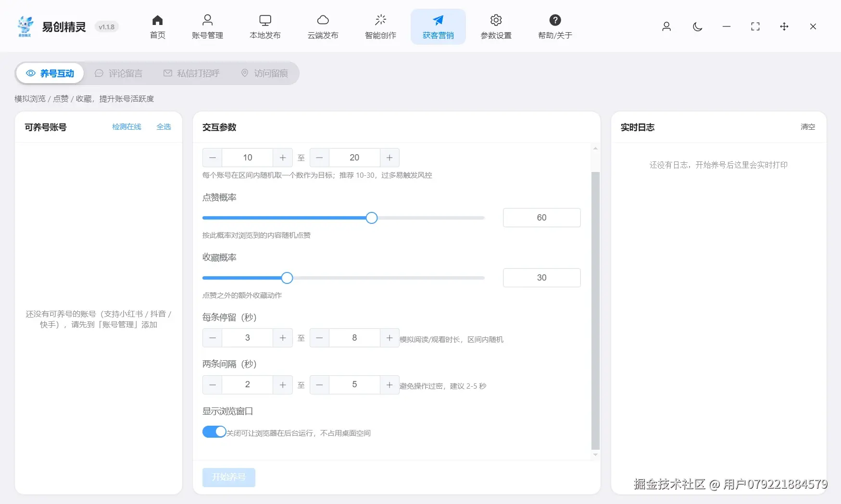
Task: Open 智能创作 smart creation
Action: coord(380,26)
